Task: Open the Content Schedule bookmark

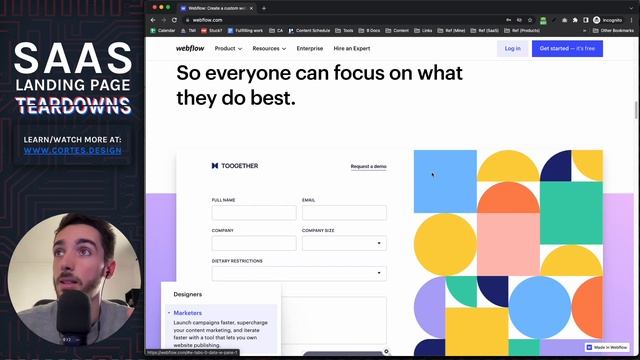Action: point(309,31)
